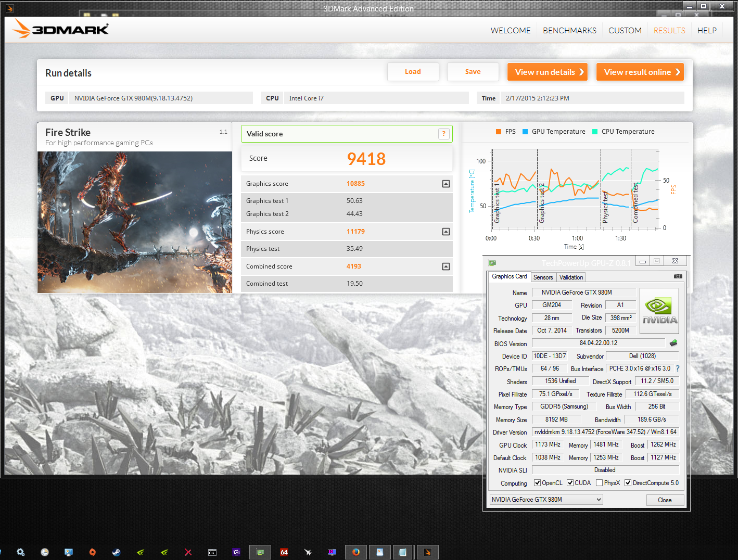Open the CUSTOM menu

625,31
